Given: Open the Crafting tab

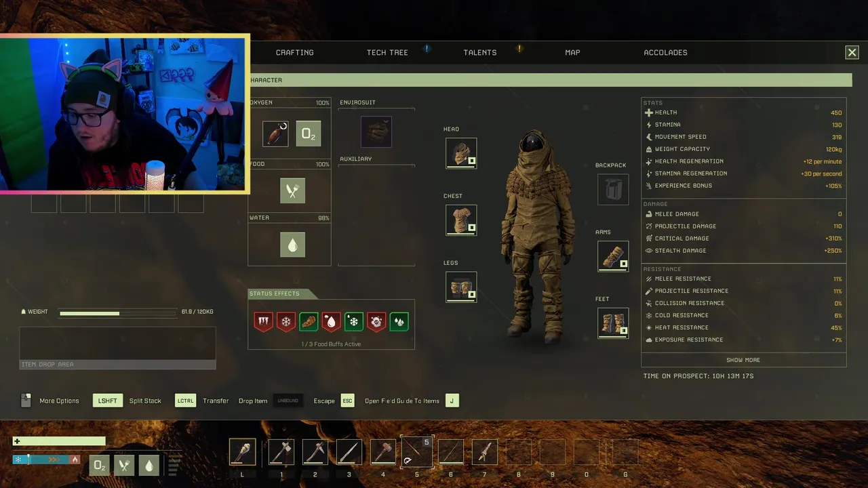Looking at the screenshot, I should [294, 52].
